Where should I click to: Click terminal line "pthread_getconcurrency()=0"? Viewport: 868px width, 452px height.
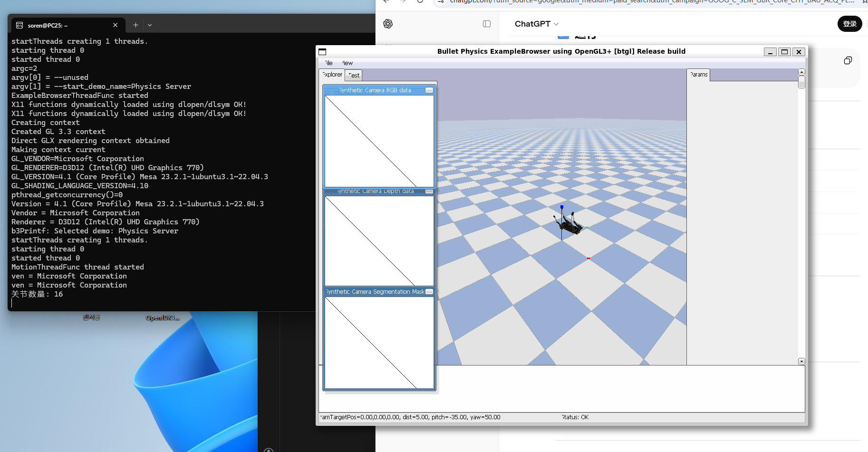(x=67, y=195)
